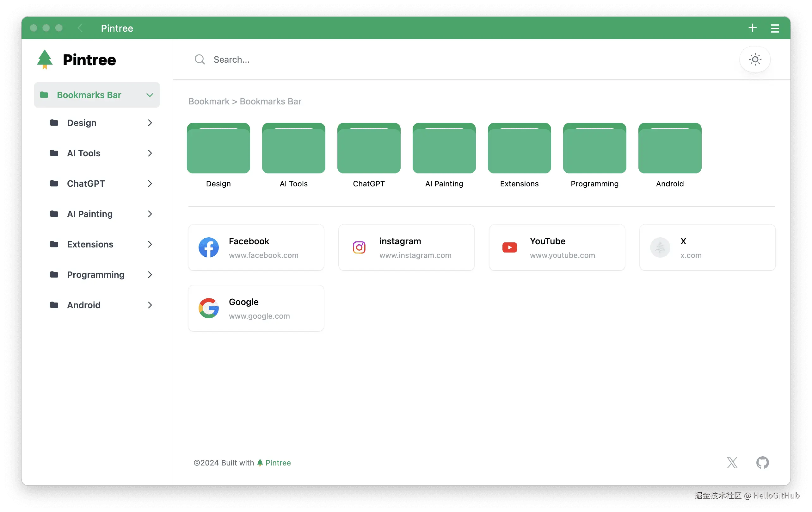Screen dimensions: 812x512
Task: Expand the Design folder chevron in sidebar
Action: click(150, 123)
